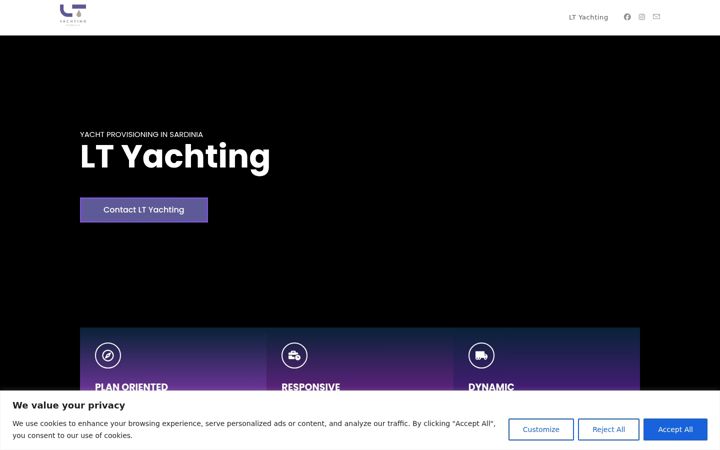Click the Contact LT Yachting button
The width and height of the screenshot is (720, 450).
144,210
